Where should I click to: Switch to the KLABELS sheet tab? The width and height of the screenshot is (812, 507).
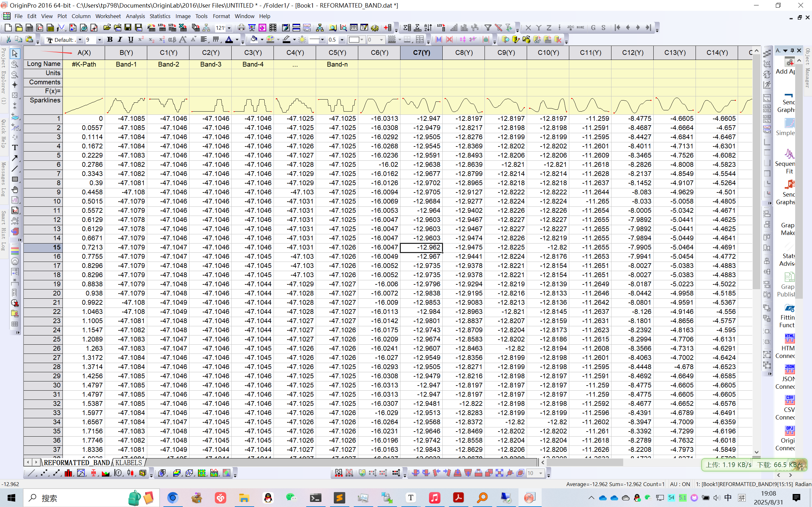(x=129, y=463)
